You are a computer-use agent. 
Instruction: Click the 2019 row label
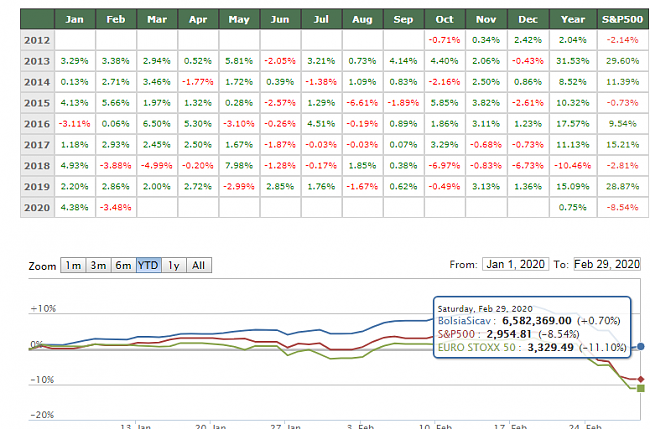click(x=37, y=187)
